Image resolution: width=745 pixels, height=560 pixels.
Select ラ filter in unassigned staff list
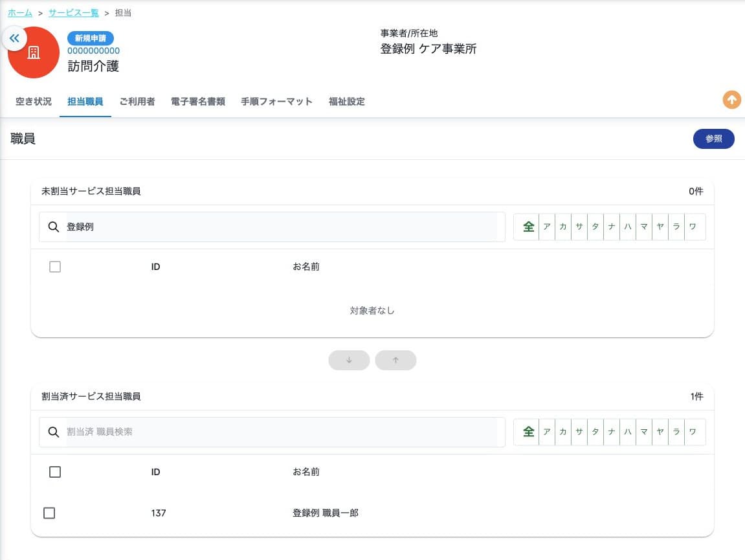(x=676, y=227)
